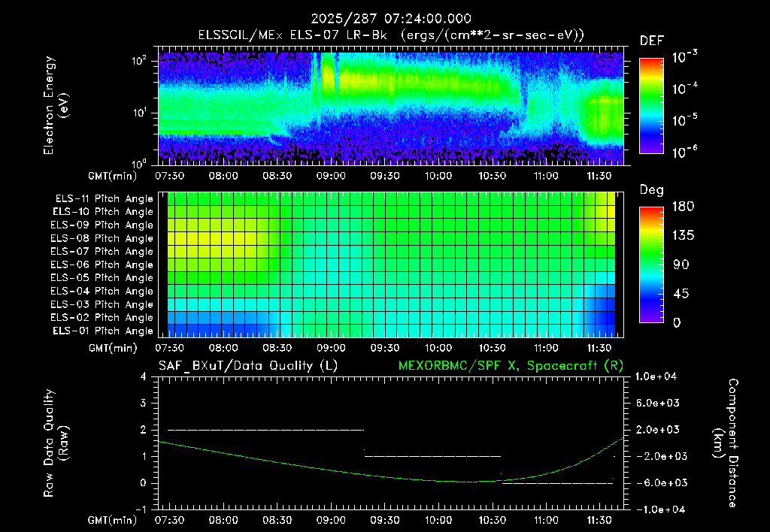Click the 10:30 label under the pitch angle panel
The height and width of the screenshot is (532, 770).
click(x=492, y=348)
